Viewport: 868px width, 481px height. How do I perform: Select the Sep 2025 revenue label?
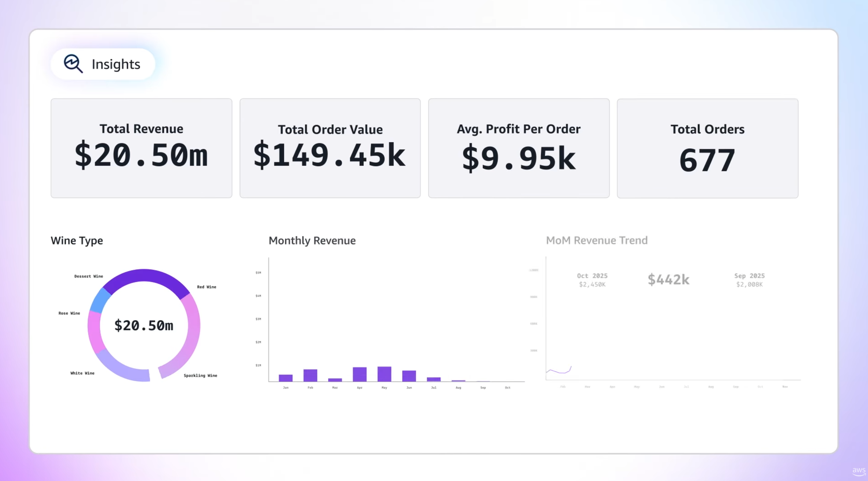(x=749, y=280)
